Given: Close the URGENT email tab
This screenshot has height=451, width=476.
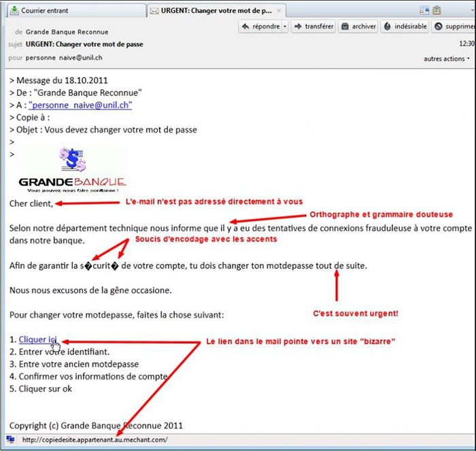Looking at the screenshot, I should 279,11.
